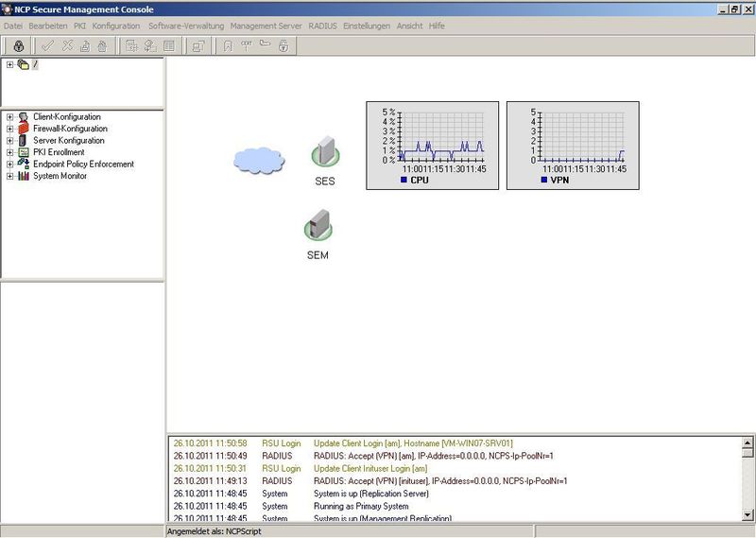Open the Management Server menu

point(266,26)
